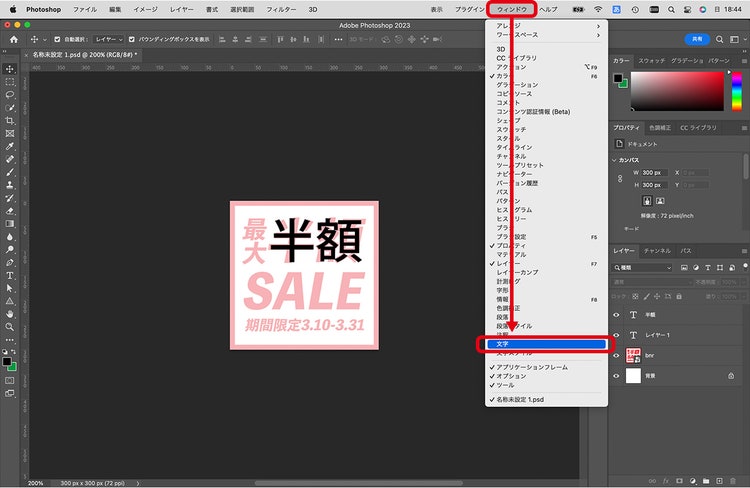Expand the ワークスペース submenu
The width and height of the screenshot is (750, 488).
coord(546,35)
